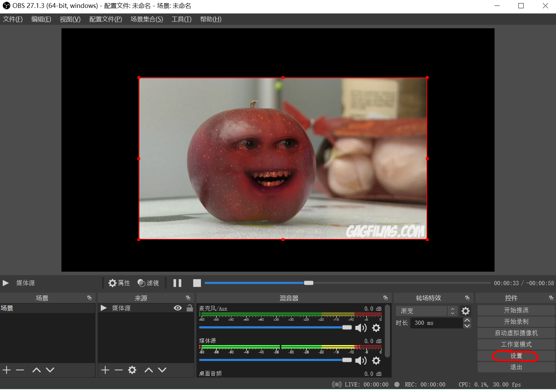
Task: Click the LIVE: 00:00:00 status text
Action: tap(366, 384)
